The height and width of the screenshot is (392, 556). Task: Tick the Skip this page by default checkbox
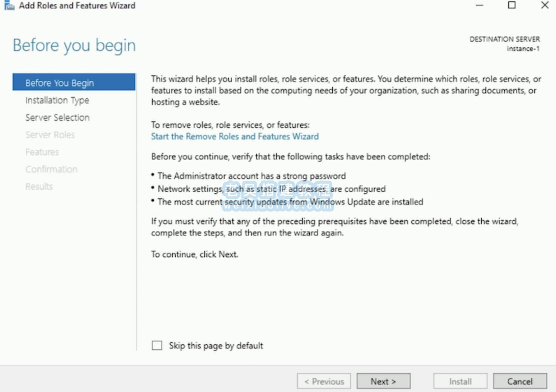(x=157, y=345)
